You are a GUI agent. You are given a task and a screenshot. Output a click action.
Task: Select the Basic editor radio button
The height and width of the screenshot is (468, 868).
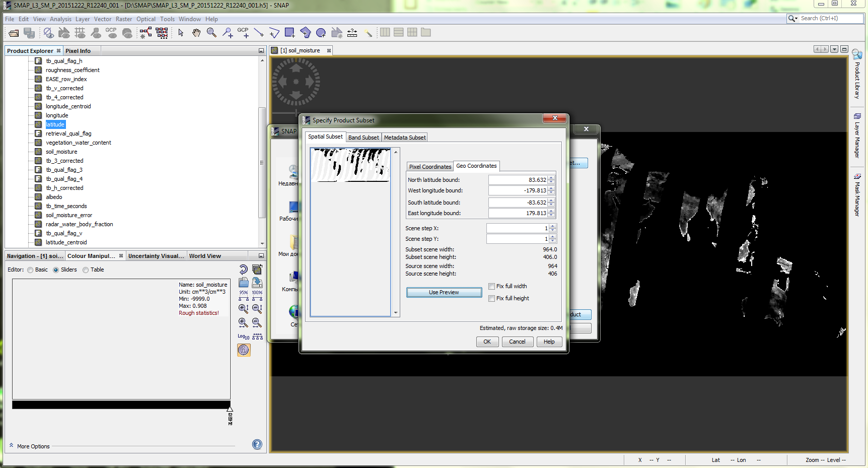tap(31, 270)
